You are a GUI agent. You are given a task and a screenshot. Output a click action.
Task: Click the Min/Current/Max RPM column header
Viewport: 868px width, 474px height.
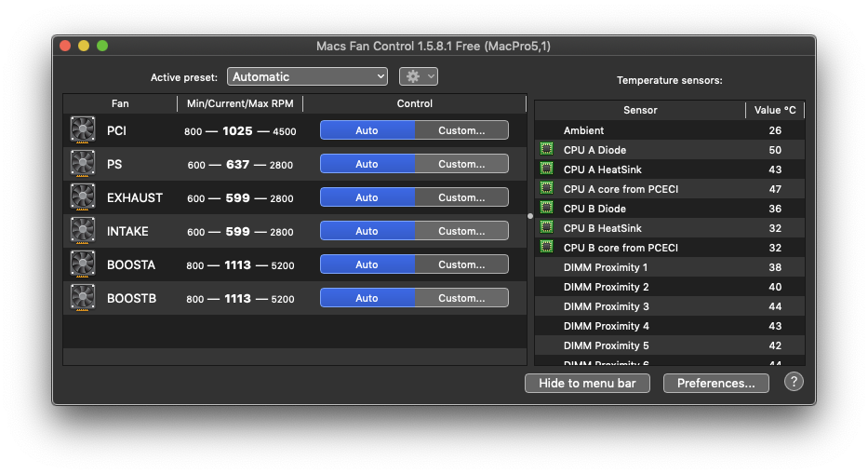coord(240,103)
